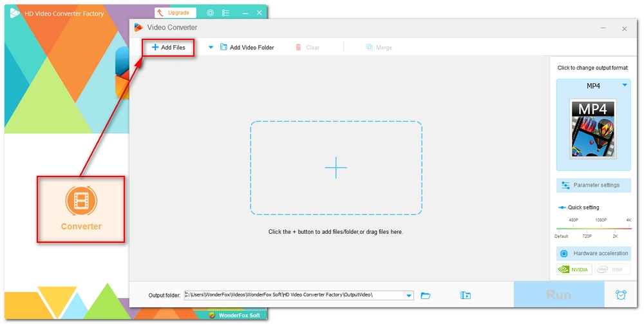The image size is (644, 324).
Task: Expand the output folder path dropdown
Action: pyautogui.click(x=409, y=295)
